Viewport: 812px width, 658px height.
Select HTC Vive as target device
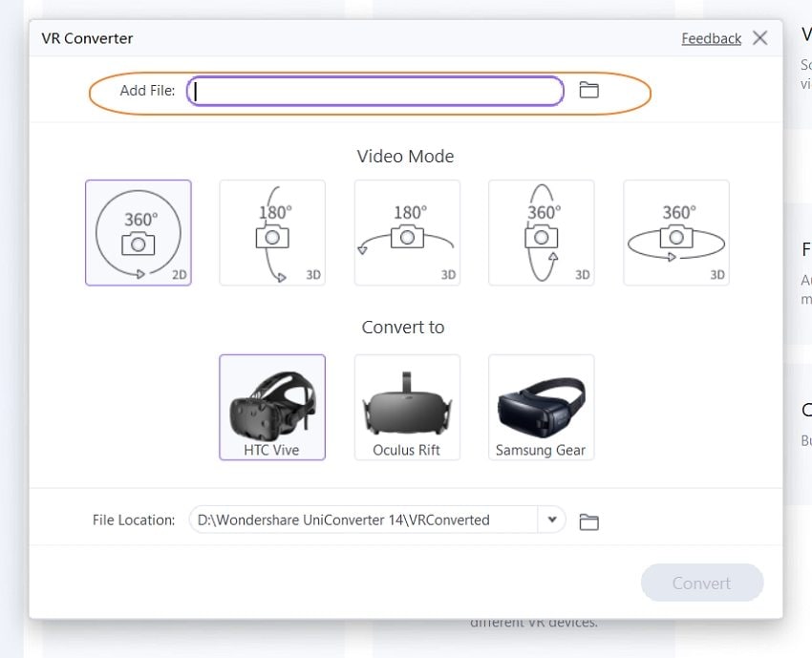coord(272,407)
